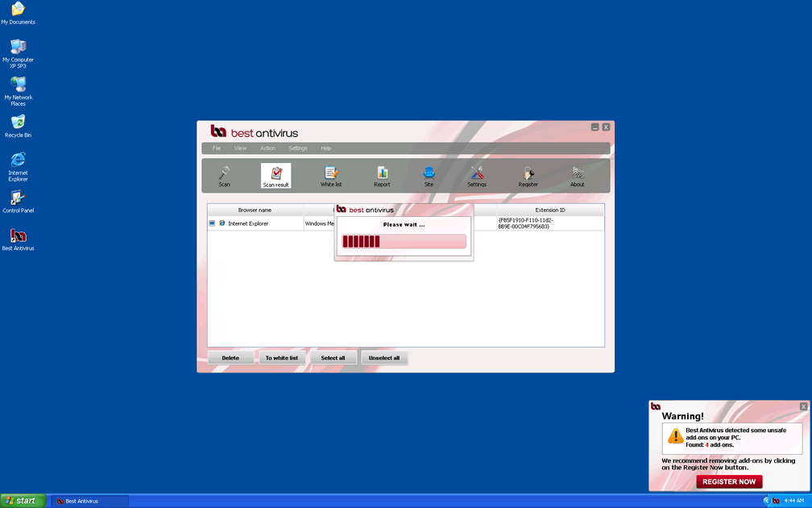The height and width of the screenshot is (508, 812).
Task: Click the Extension ID column header
Action: coord(550,210)
